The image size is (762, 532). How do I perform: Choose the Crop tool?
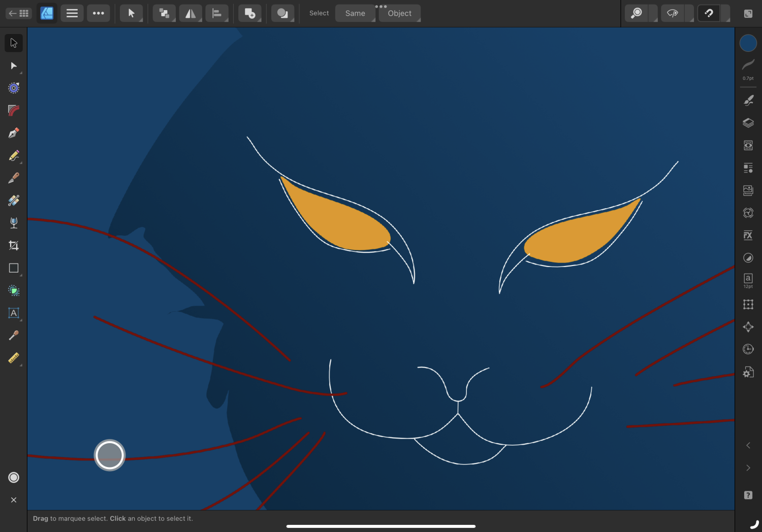[14, 246]
